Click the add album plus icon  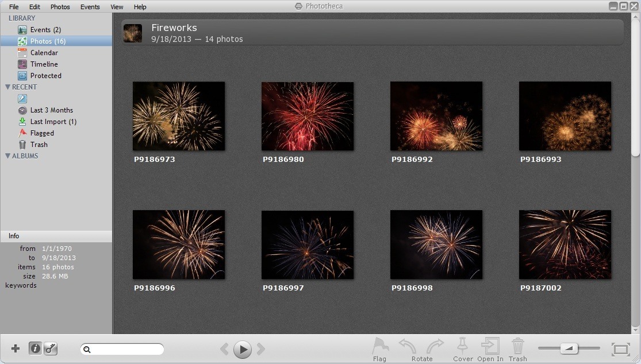15,348
